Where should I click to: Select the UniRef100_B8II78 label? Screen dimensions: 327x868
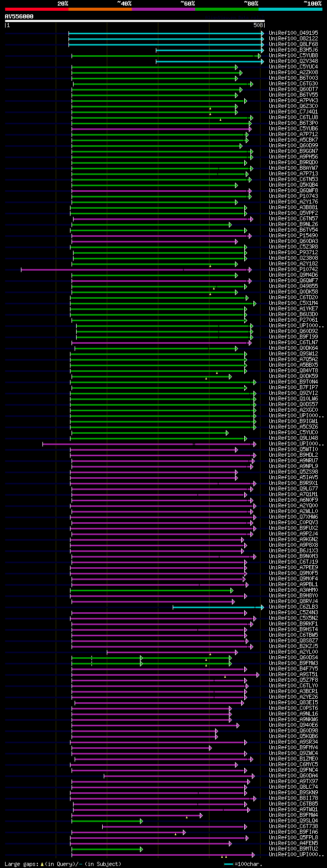click(x=293, y=798)
